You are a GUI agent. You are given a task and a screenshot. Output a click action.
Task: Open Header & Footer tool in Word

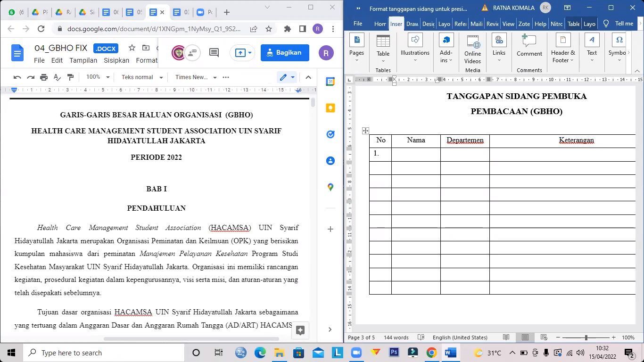pyautogui.click(x=562, y=49)
